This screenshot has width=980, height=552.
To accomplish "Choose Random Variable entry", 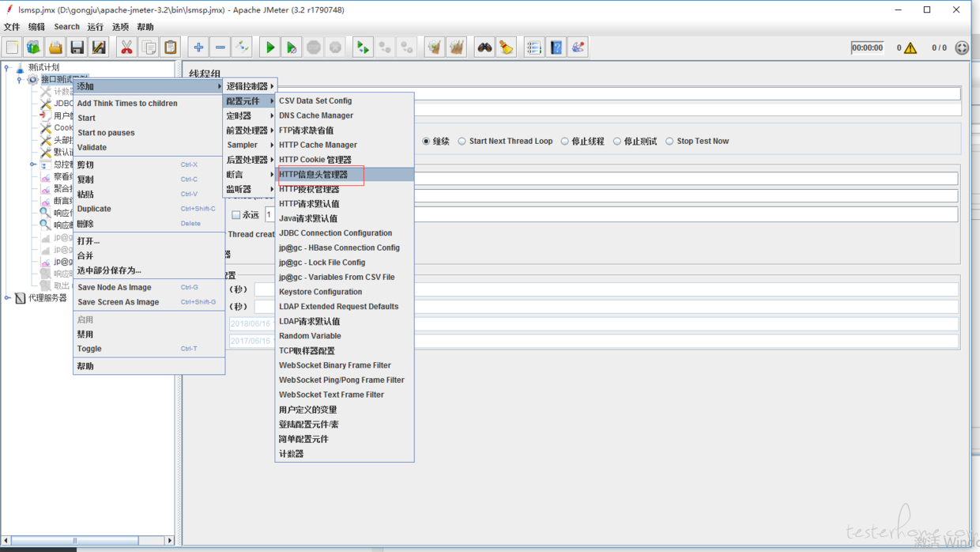I will point(345,336).
